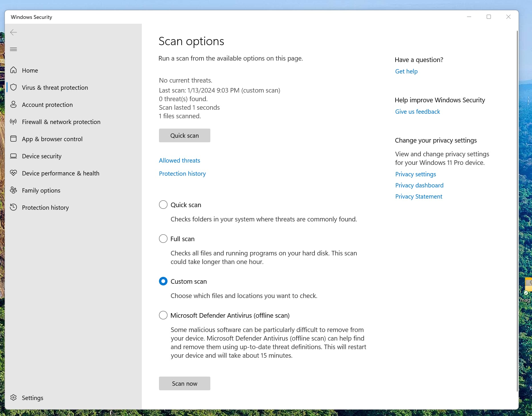532x416 pixels.
Task: Go back using the back arrow
Action: click(x=13, y=32)
